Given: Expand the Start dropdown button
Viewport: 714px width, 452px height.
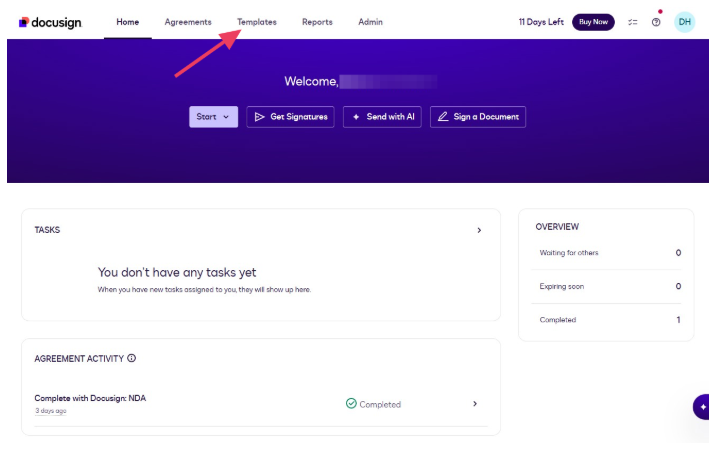Looking at the screenshot, I should (214, 117).
